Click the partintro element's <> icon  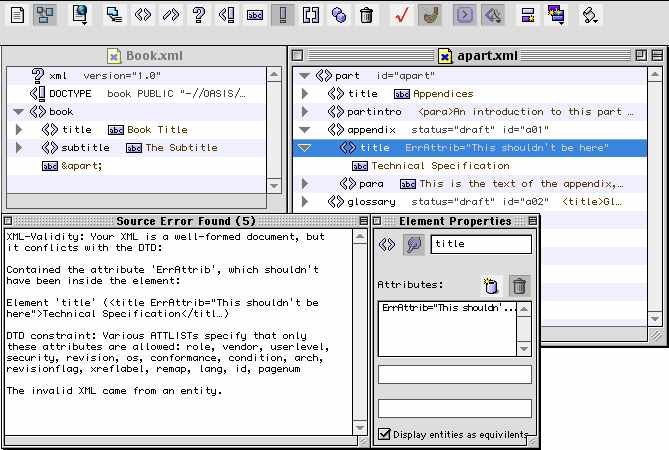[336, 112]
